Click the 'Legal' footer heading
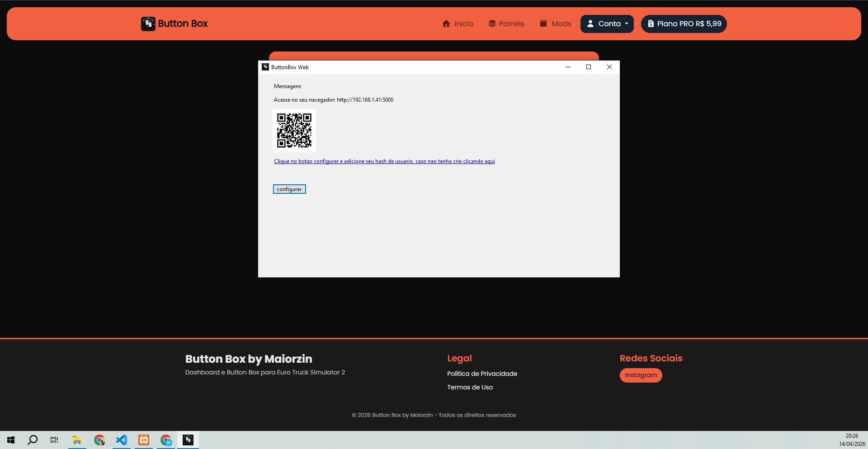This screenshot has width=868, height=449. [459, 358]
